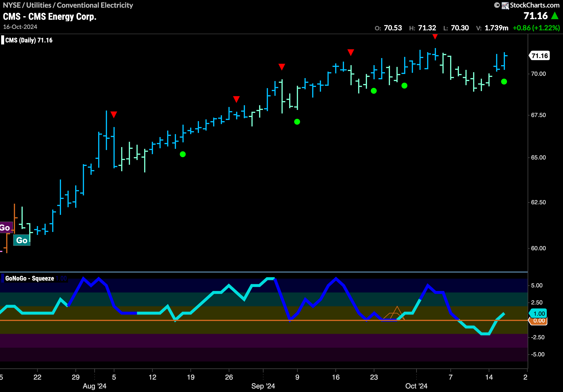Click the date tick 26 on time axis
This screenshot has height=392, width=563.
229,377
